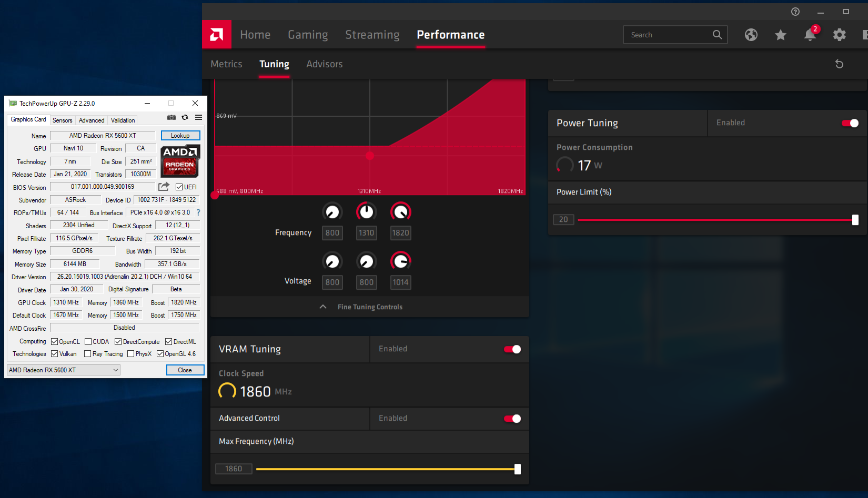Toggle the Ray Tracing checkbox

tap(88, 354)
